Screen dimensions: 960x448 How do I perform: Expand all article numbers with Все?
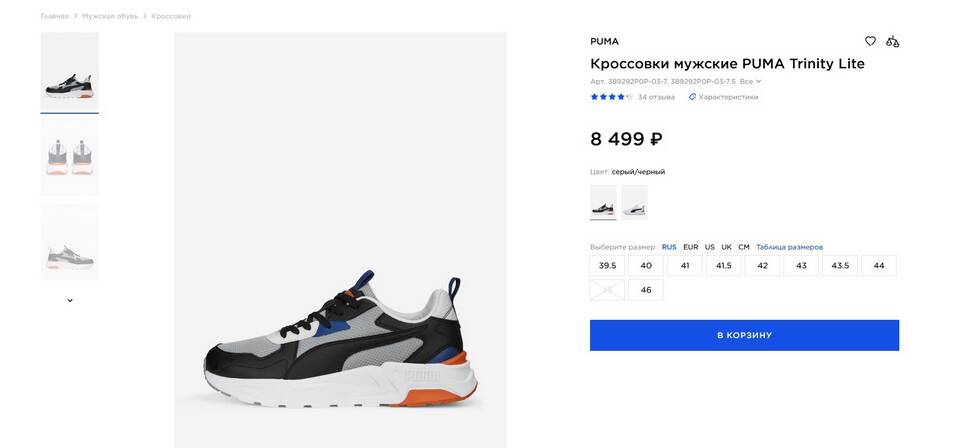[x=750, y=82]
